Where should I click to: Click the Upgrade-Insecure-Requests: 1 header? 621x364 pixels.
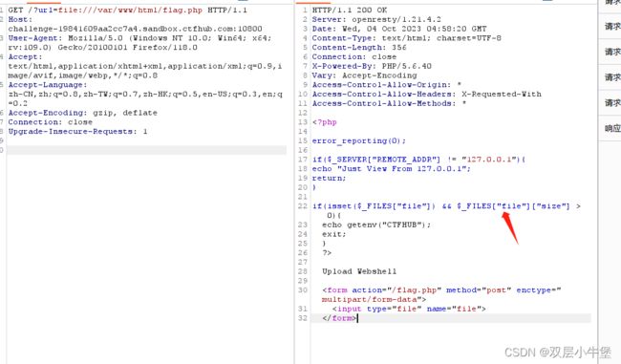(77, 131)
